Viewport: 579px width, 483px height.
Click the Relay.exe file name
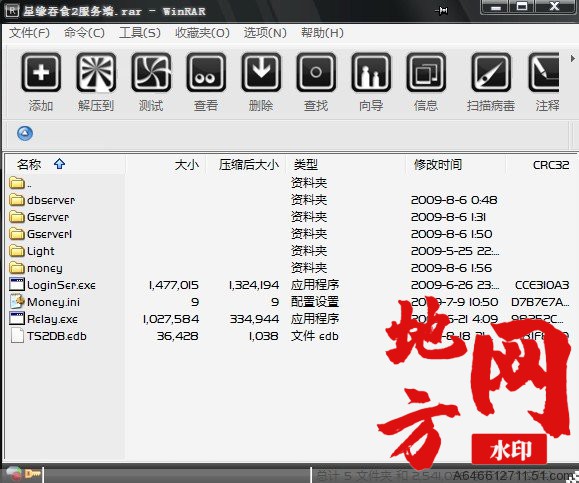(x=52, y=319)
